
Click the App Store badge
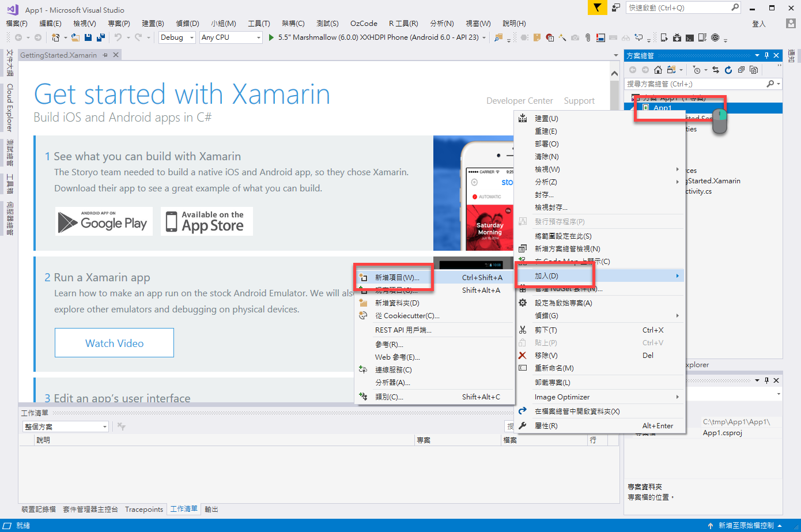click(206, 221)
